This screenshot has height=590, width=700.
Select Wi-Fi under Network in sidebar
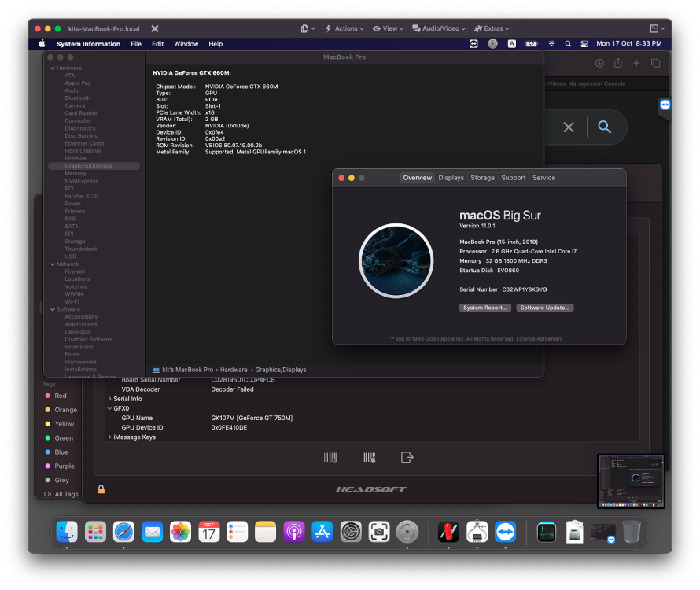click(72, 302)
